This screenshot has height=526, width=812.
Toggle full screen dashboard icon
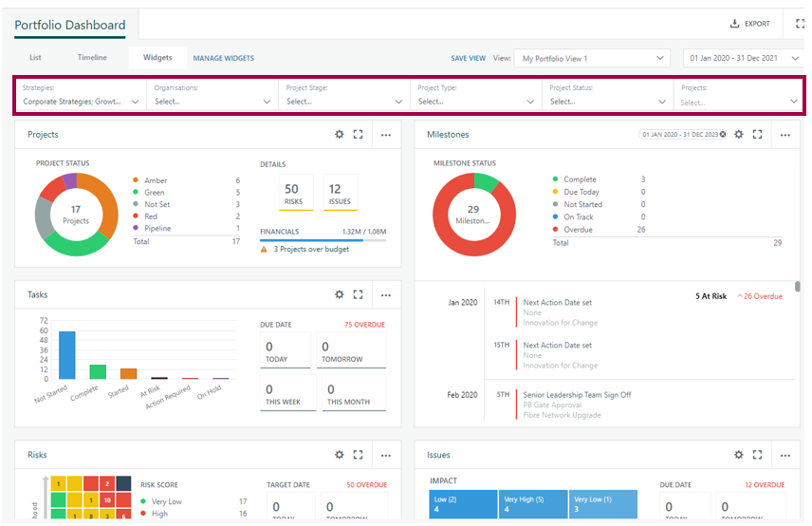coord(800,24)
